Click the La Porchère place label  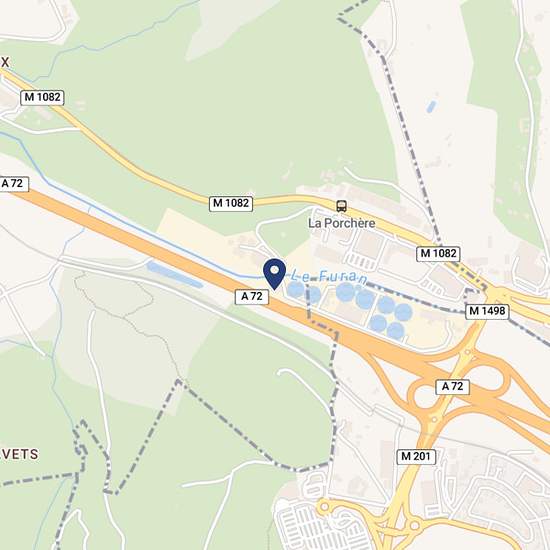(342, 223)
